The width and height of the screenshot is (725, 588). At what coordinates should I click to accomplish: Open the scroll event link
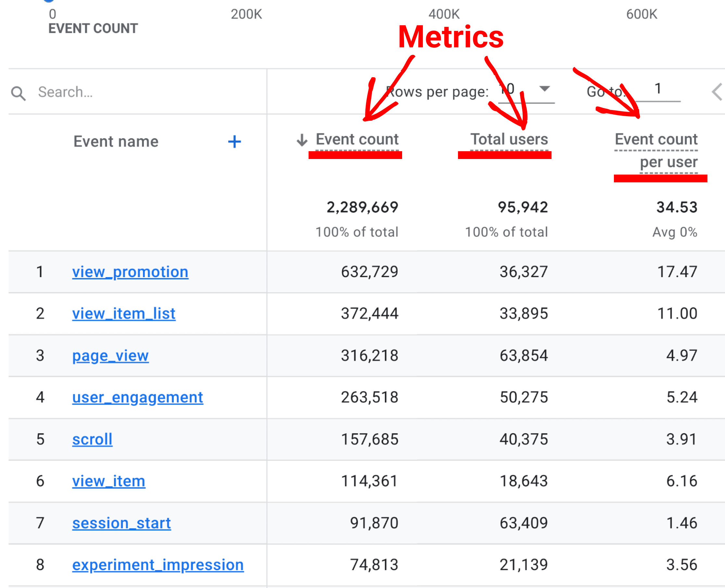click(x=92, y=439)
